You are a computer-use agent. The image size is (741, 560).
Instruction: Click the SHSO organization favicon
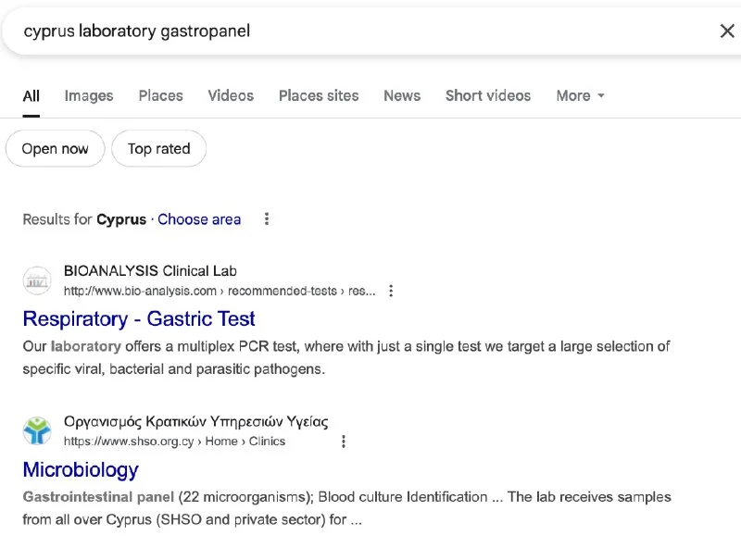[37, 431]
